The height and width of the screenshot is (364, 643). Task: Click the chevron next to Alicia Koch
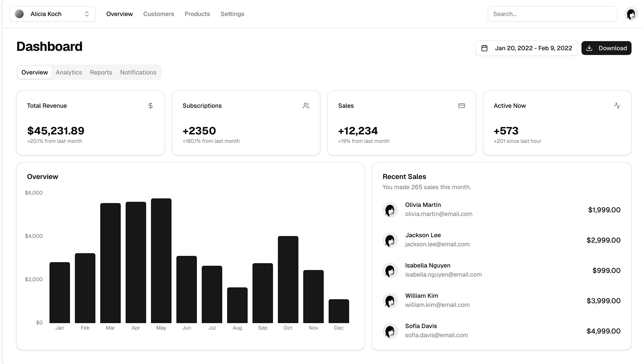pyautogui.click(x=87, y=14)
